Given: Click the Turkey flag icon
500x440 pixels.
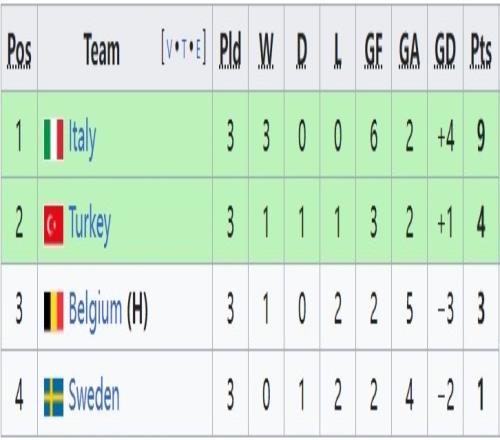Looking at the screenshot, I should pos(54,225).
